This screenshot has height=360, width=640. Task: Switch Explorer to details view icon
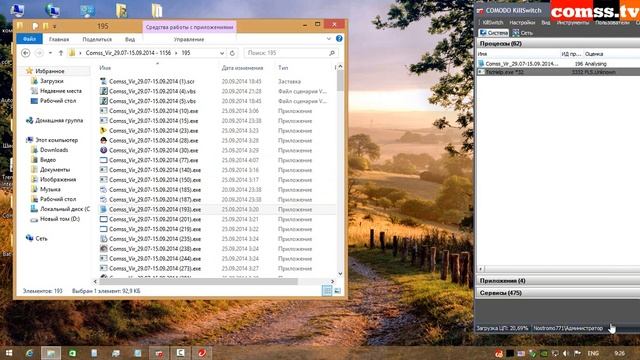coord(327,291)
